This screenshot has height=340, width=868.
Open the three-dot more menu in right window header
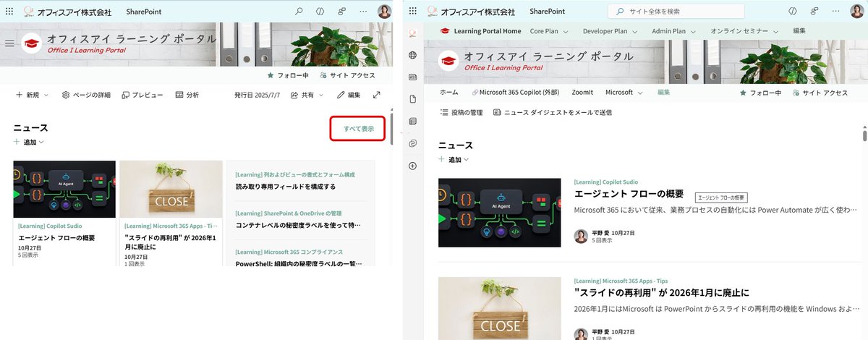click(x=835, y=12)
